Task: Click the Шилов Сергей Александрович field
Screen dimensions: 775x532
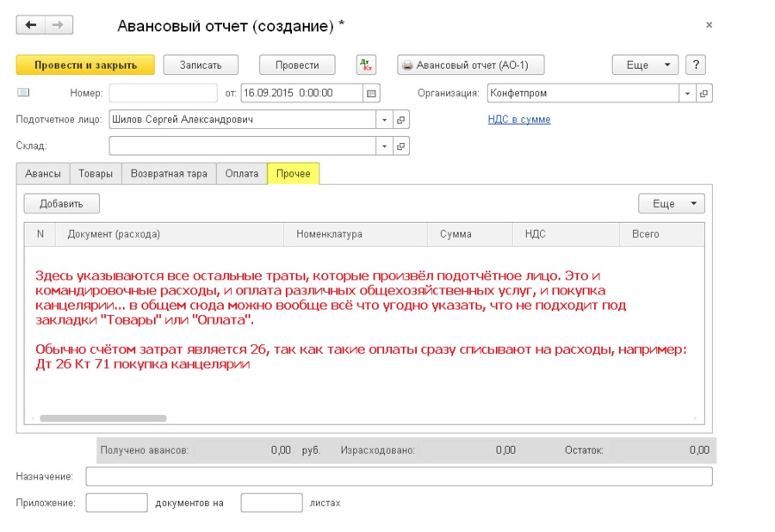Action: click(243, 120)
